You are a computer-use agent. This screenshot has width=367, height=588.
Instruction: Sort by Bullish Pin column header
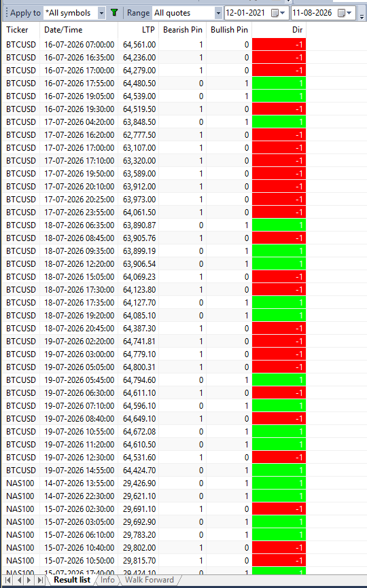point(229,30)
